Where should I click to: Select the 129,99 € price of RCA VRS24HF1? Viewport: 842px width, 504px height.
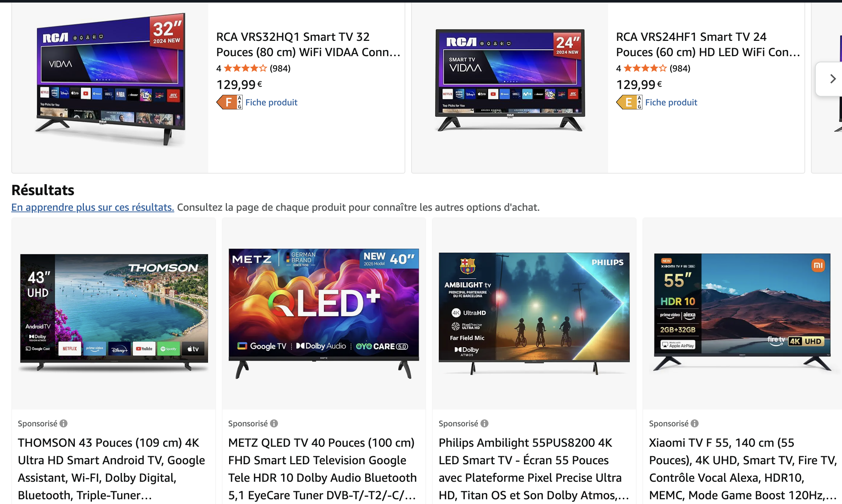(639, 85)
